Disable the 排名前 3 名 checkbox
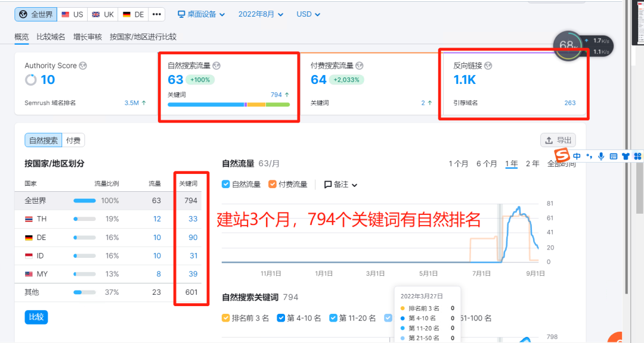This screenshot has height=343, width=644. pos(225,317)
